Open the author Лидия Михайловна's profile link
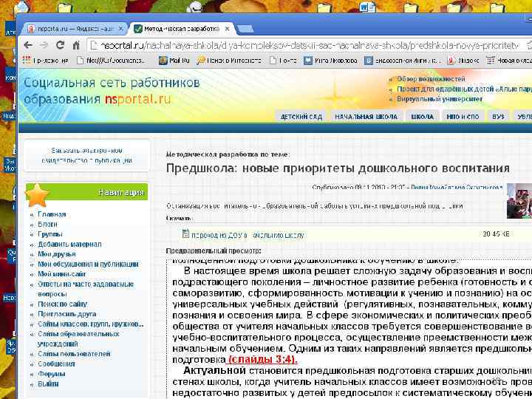This screenshot has width=532, height=399. click(457, 187)
